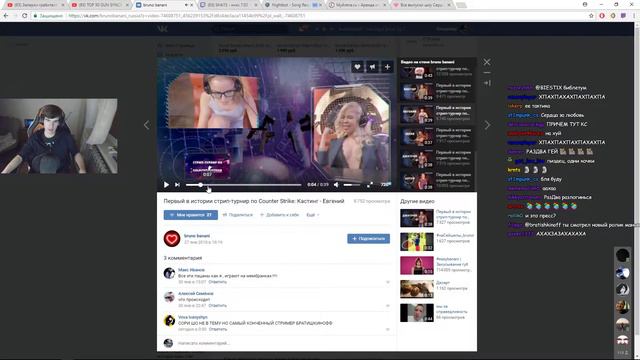Image resolution: width=640 pixels, height=360 pixels.
Task: Open the bruno banani heart avatar
Action: 172,239
